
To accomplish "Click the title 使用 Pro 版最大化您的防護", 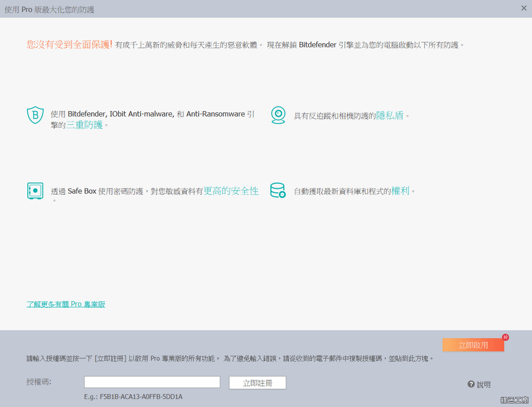I will pyautogui.click(x=50, y=9).
